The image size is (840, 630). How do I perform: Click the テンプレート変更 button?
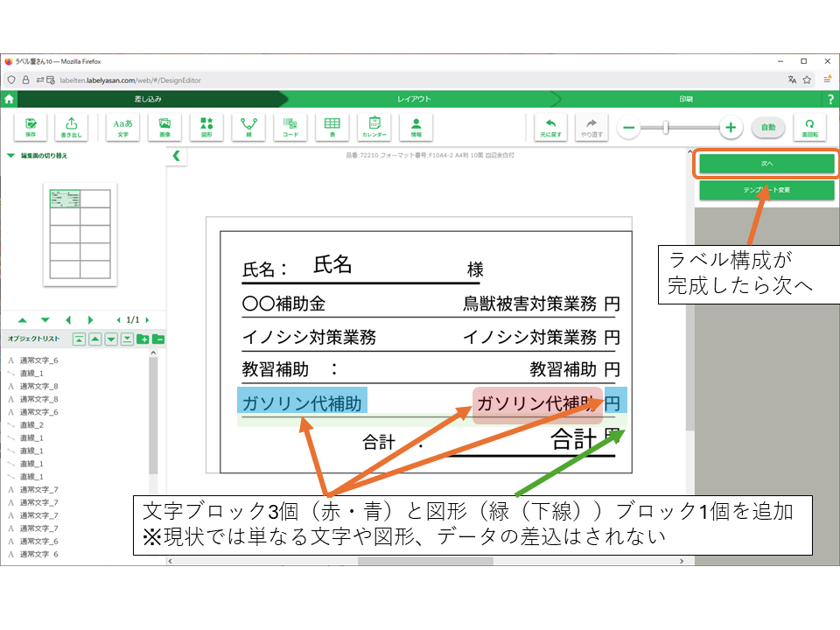click(766, 190)
